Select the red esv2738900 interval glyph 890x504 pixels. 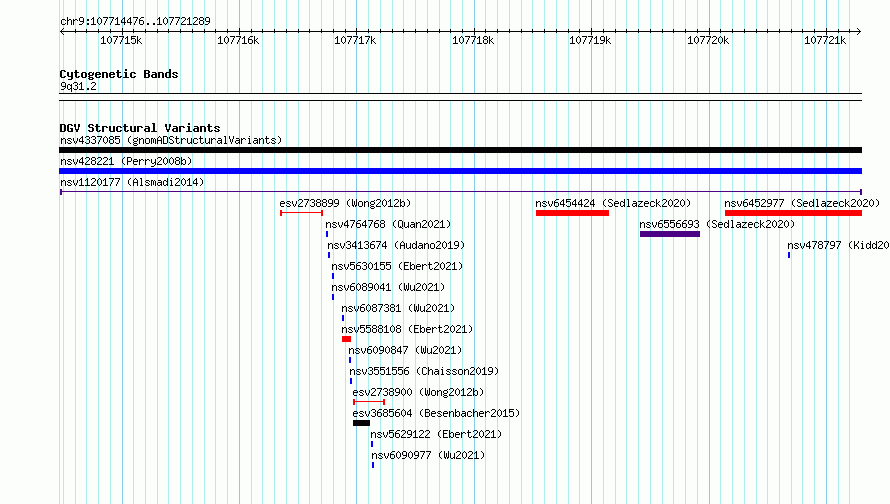pyautogui.click(x=369, y=402)
